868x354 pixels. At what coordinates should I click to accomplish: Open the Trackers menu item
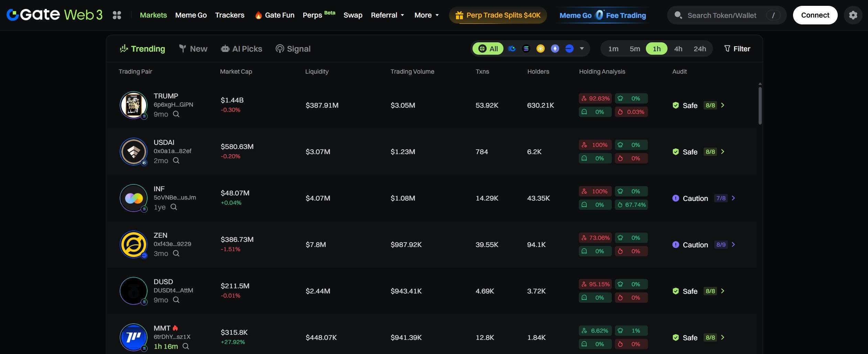tap(230, 15)
